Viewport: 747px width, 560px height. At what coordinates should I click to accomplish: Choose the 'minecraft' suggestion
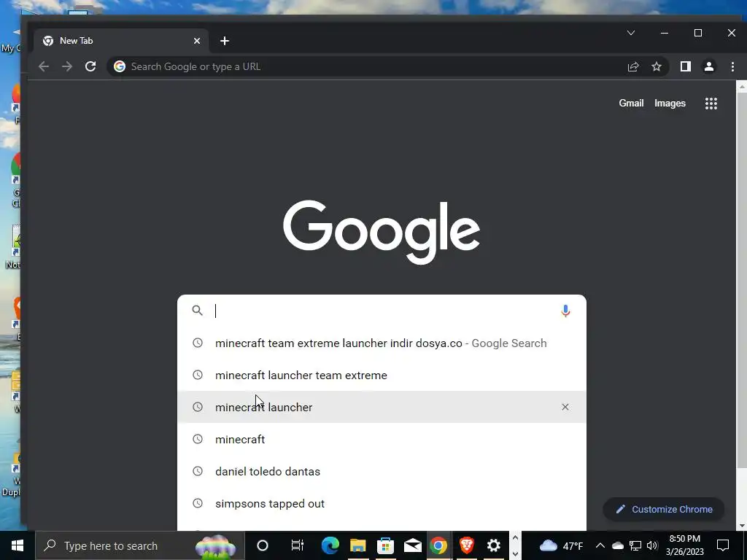click(x=382, y=439)
